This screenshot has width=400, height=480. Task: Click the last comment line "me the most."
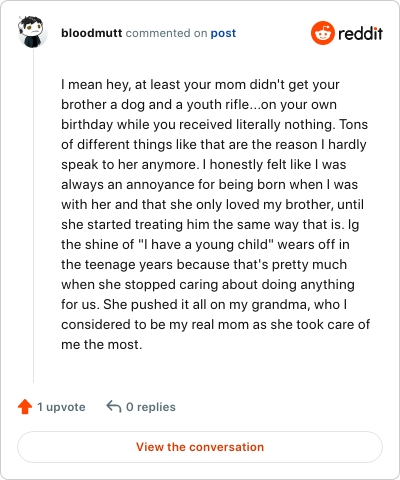[x=102, y=345]
